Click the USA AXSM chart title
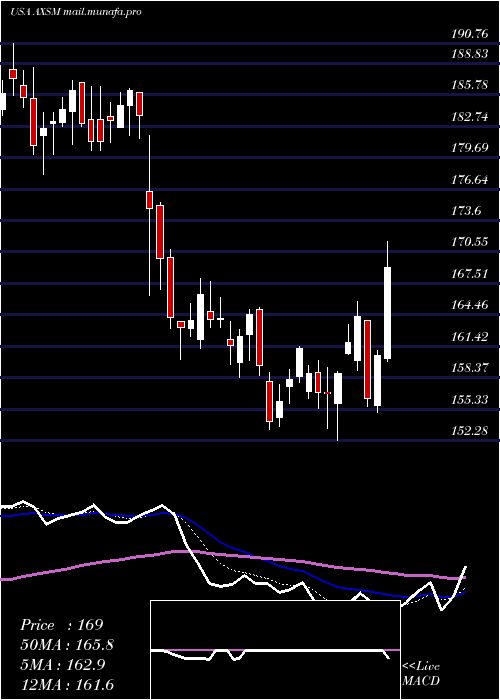 coord(76,12)
